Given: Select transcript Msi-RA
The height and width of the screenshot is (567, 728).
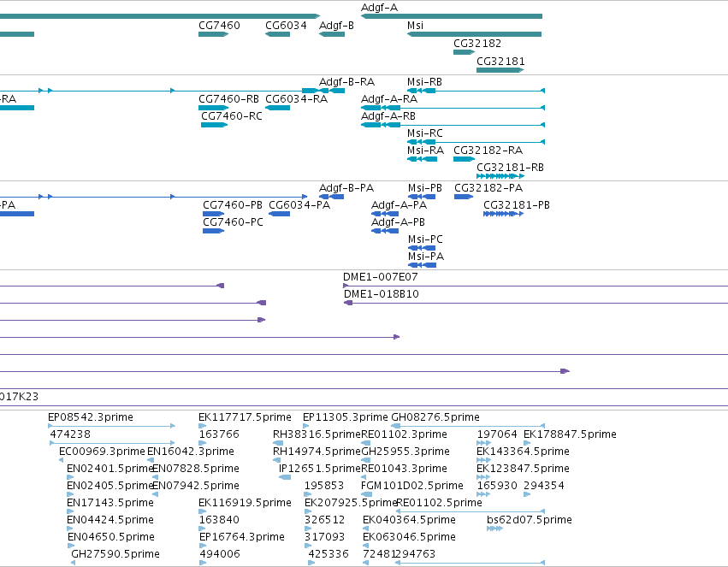Looking at the screenshot, I should point(425,151).
